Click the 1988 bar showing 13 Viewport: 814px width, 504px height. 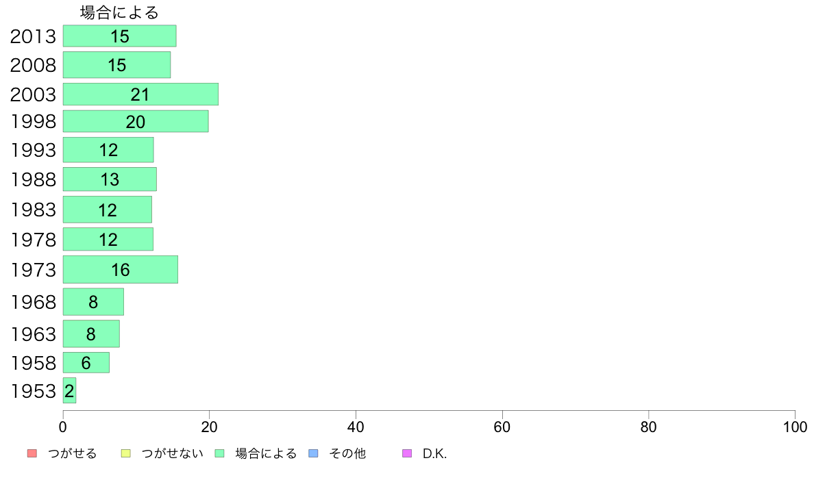(x=110, y=179)
